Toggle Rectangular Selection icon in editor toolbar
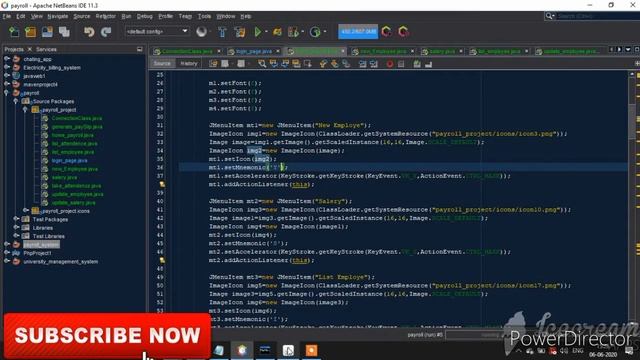Image resolution: width=640 pixels, height=360 pixels. point(308,64)
